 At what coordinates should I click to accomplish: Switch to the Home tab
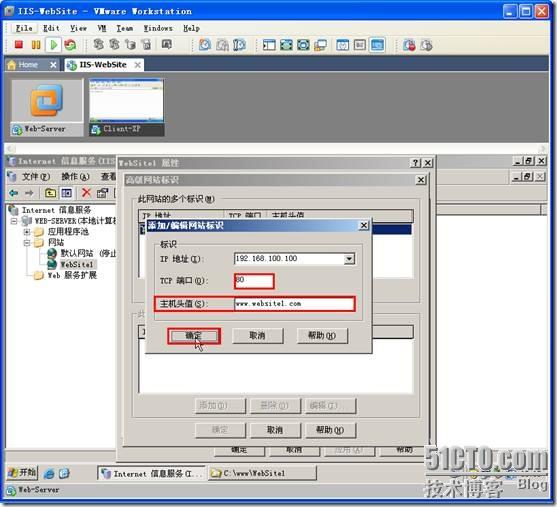(x=28, y=65)
